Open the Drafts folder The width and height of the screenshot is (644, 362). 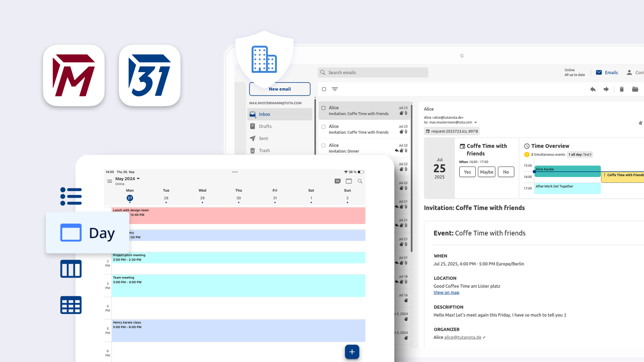tap(280, 127)
